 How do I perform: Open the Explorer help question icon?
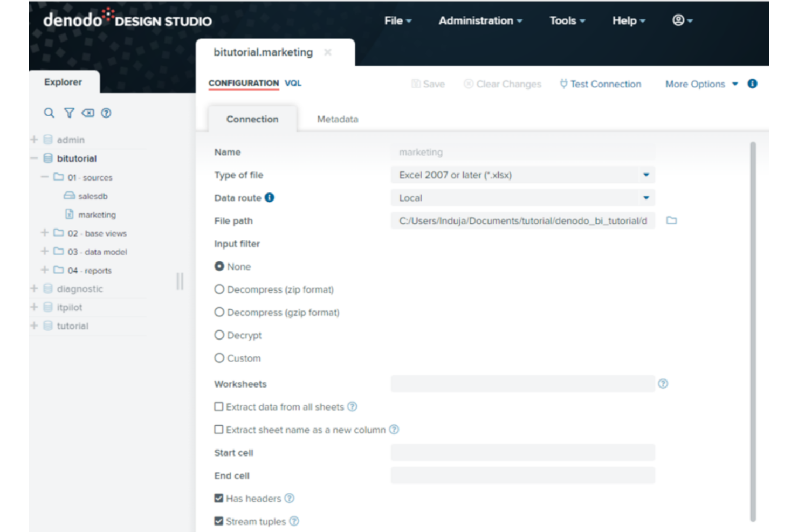(x=106, y=113)
